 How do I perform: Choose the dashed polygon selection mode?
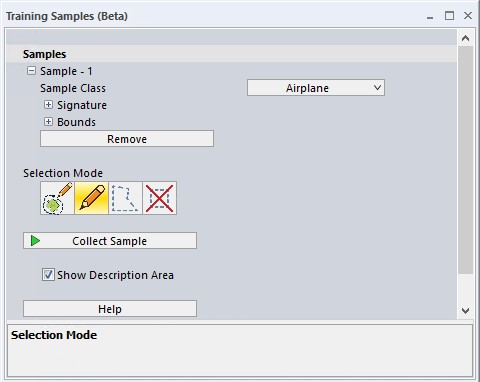tap(125, 198)
